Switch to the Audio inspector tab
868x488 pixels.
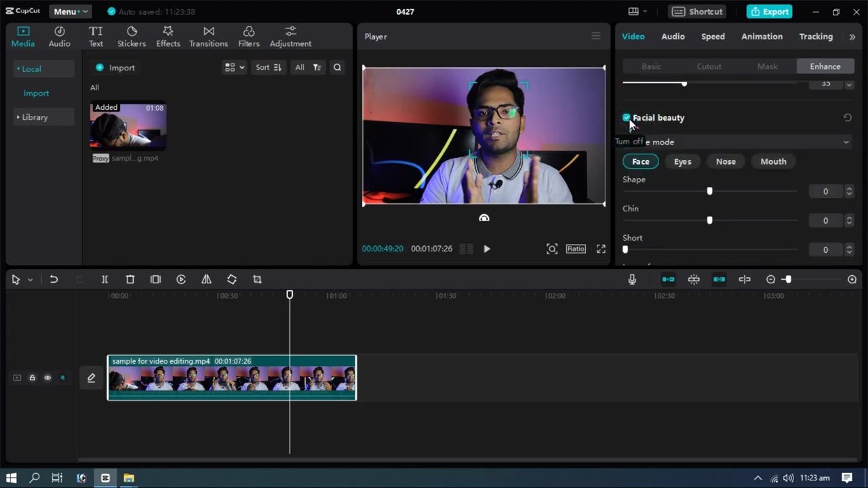pyautogui.click(x=673, y=37)
